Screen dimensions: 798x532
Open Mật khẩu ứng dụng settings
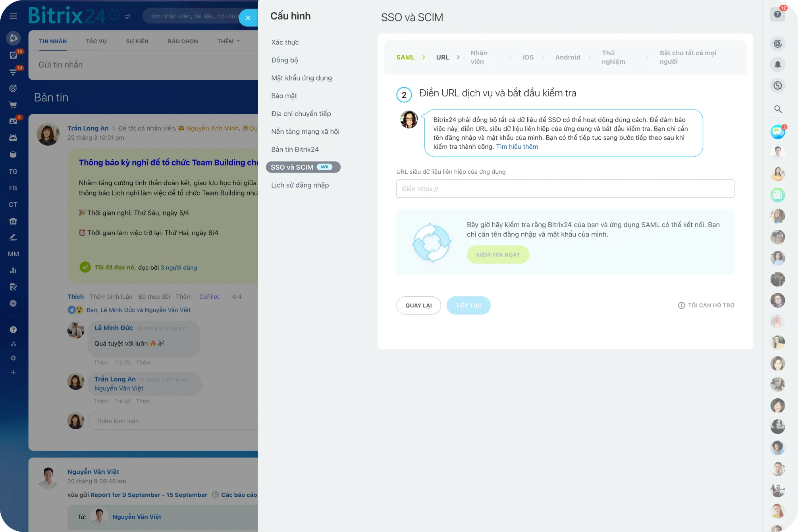[x=301, y=78]
